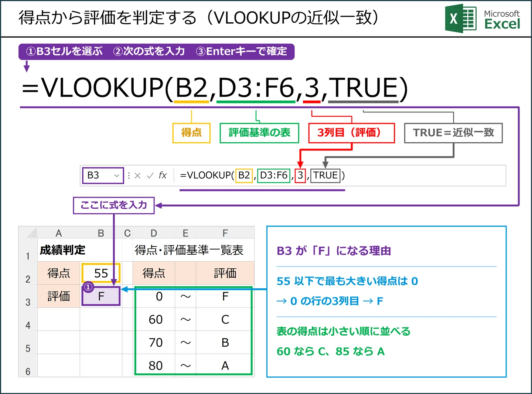Click cell F3 grade F
This screenshot has height=394, width=532.
(225, 296)
